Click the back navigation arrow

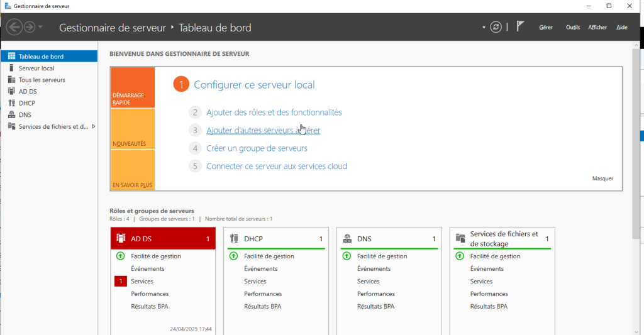pos(14,27)
